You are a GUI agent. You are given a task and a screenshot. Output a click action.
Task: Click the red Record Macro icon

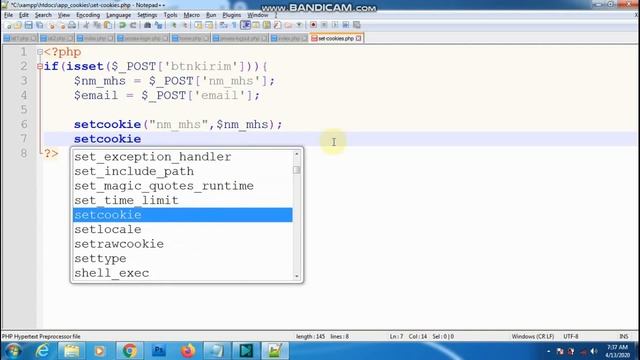point(313,25)
